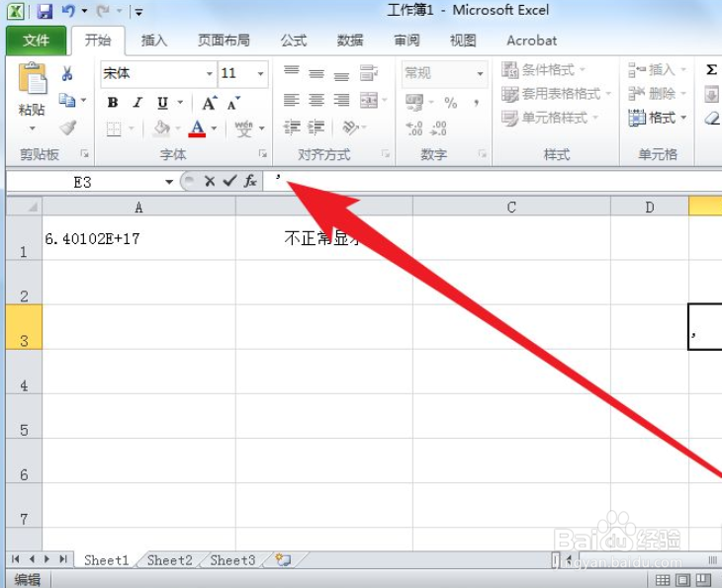Image resolution: width=722 pixels, height=588 pixels.
Task: Apply Percent Style
Action: [451, 103]
